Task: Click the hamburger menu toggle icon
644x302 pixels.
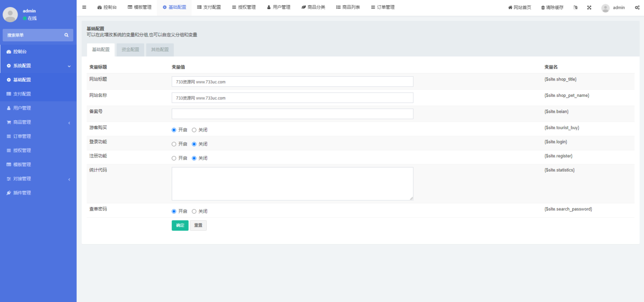Action: click(x=84, y=8)
